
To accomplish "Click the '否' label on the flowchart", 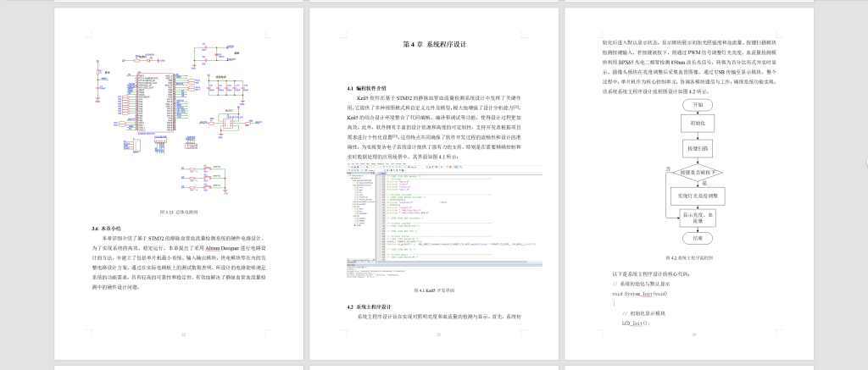I will click(x=668, y=168).
